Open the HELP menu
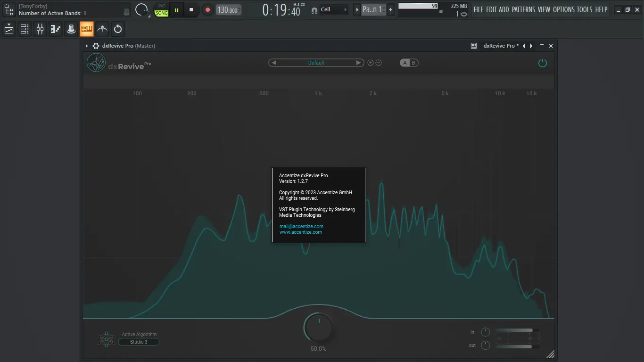This screenshot has width=644, height=362. pos(601,9)
